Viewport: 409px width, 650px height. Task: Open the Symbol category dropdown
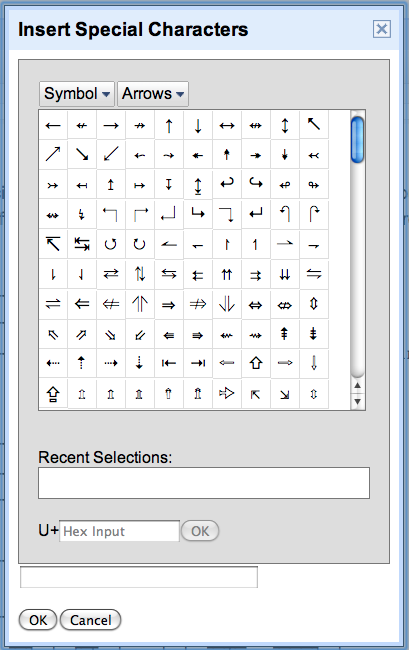[77, 94]
